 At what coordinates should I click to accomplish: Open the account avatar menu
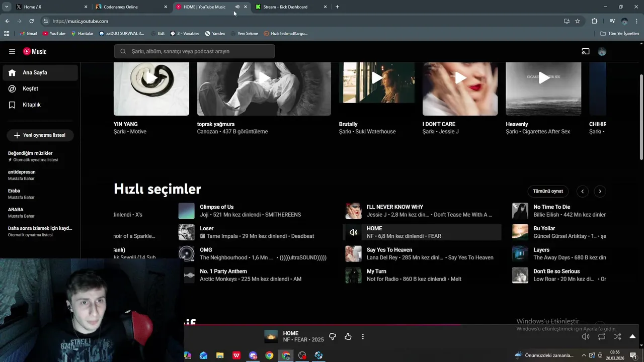(602, 51)
